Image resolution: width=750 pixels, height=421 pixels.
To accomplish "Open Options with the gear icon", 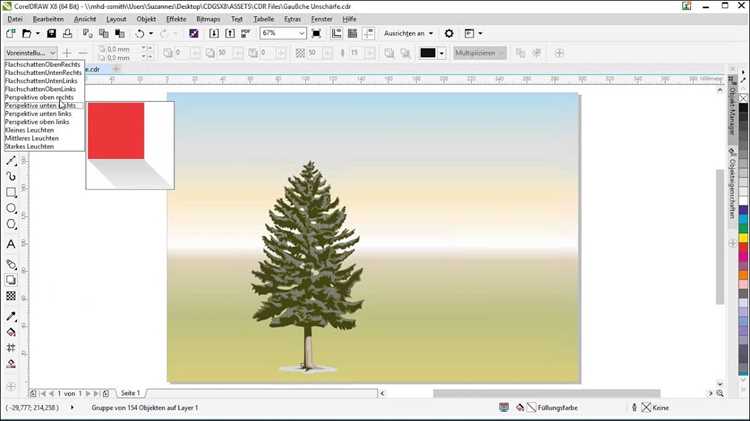I will point(449,33).
